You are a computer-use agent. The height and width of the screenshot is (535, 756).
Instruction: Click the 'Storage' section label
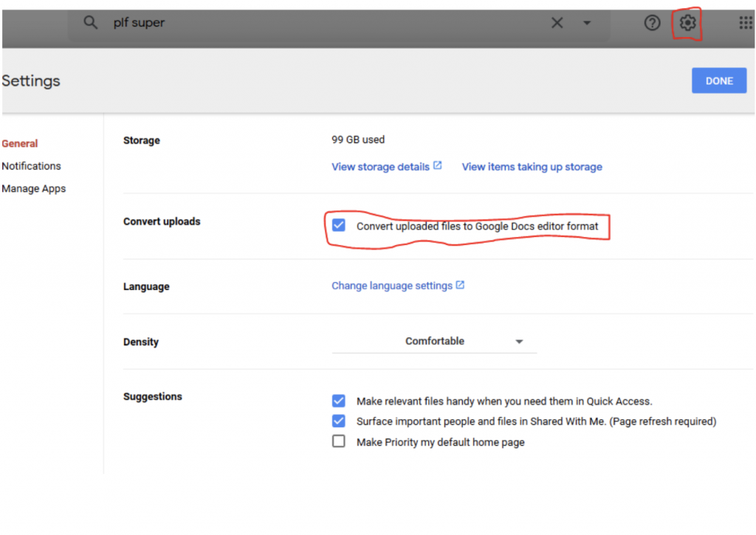[141, 141]
